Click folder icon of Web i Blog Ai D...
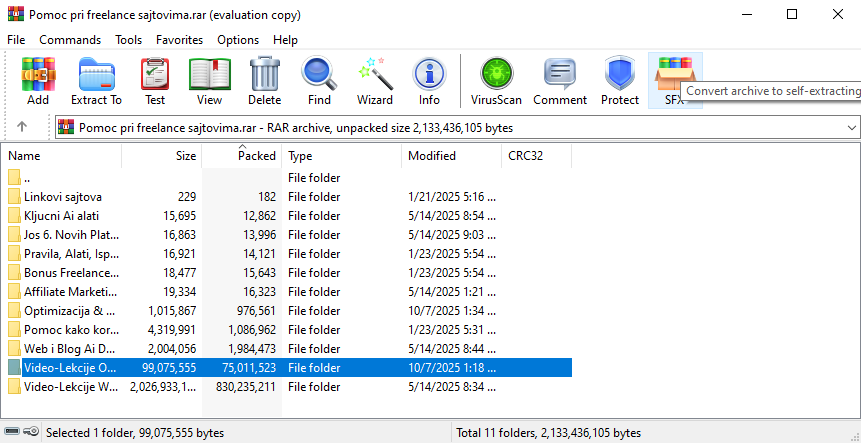 click(x=14, y=349)
